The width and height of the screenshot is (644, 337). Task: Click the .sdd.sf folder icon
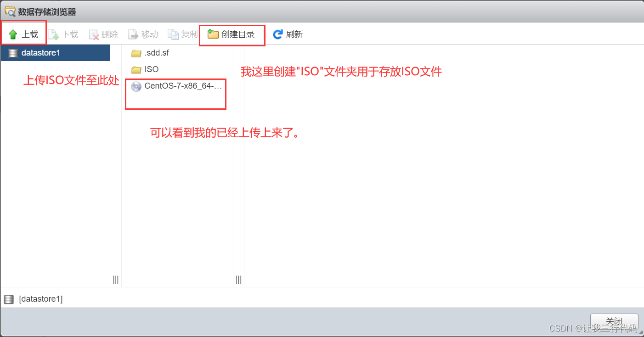coord(136,53)
